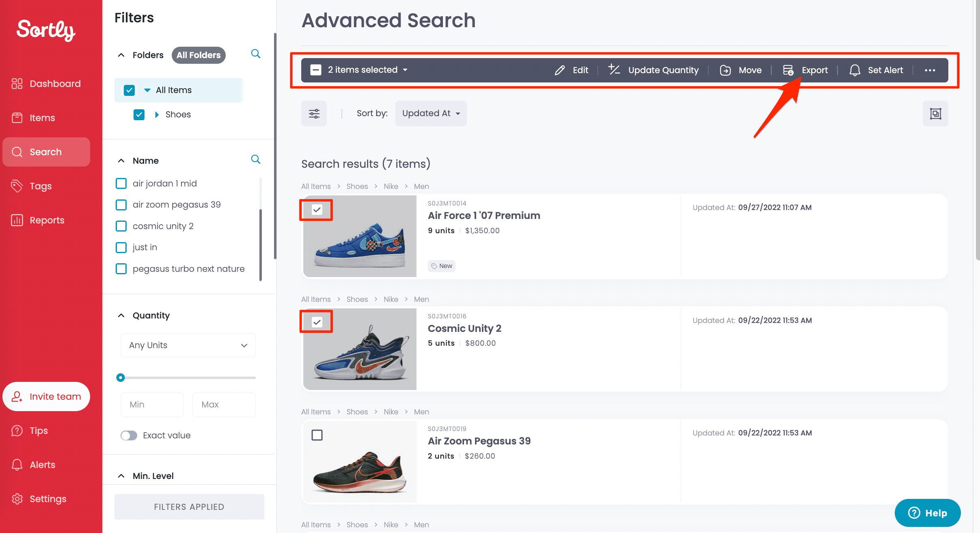The height and width of the screenshot is (533, 980).
Task: Click the Set Alert bell icon
Action: (855, 70)
